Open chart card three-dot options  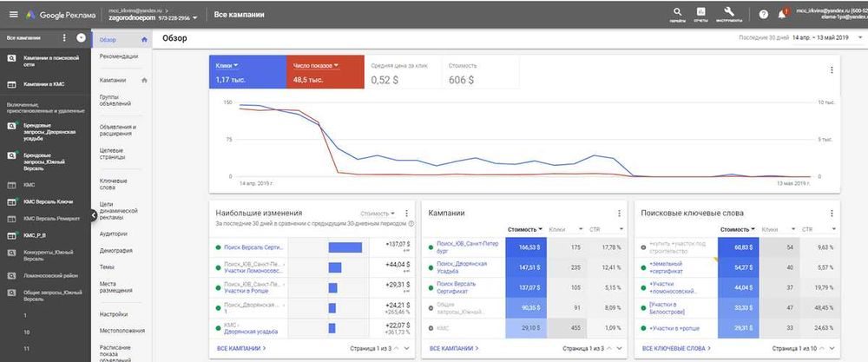[831, 70]
